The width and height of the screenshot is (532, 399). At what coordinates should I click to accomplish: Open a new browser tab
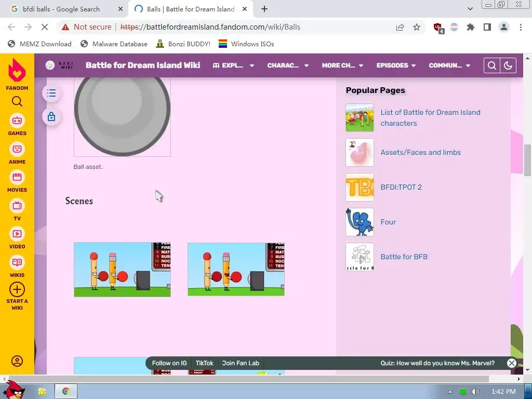[x=264, y=9]
